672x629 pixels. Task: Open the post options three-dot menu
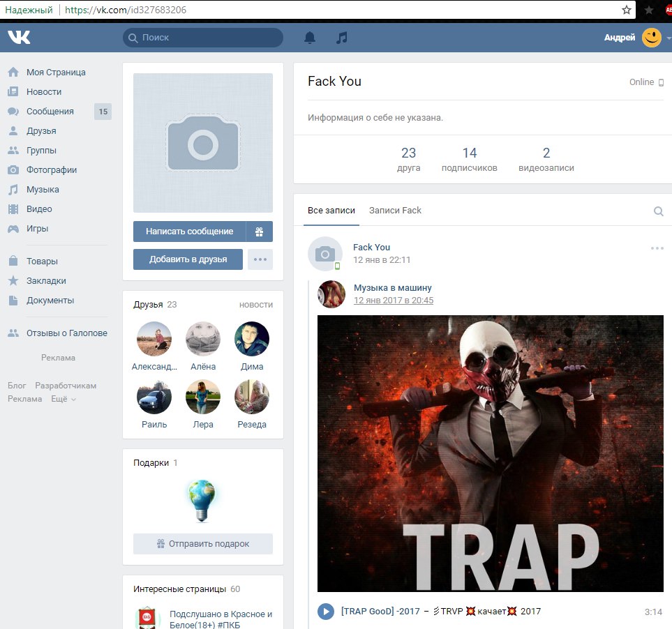tap(657, 248)
